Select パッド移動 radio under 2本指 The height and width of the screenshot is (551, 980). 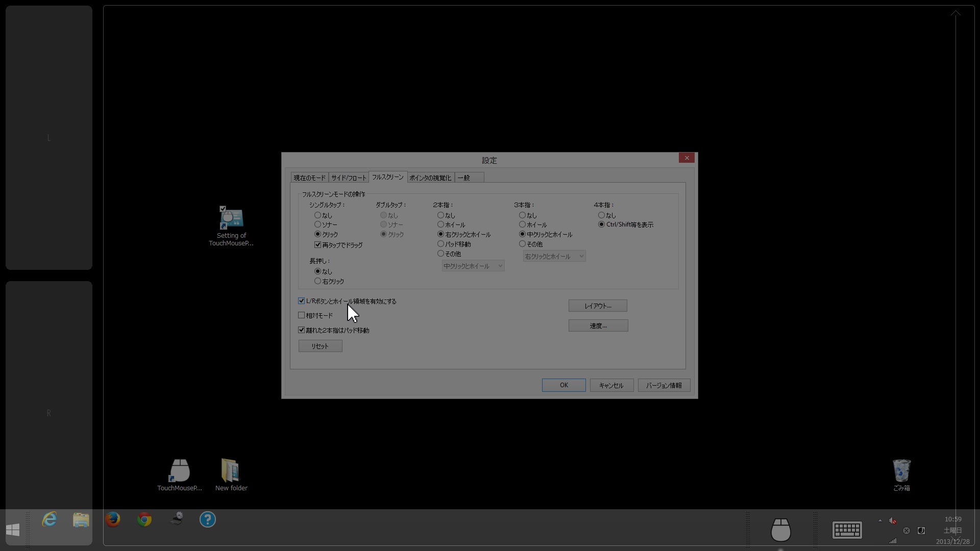point(441,244)
